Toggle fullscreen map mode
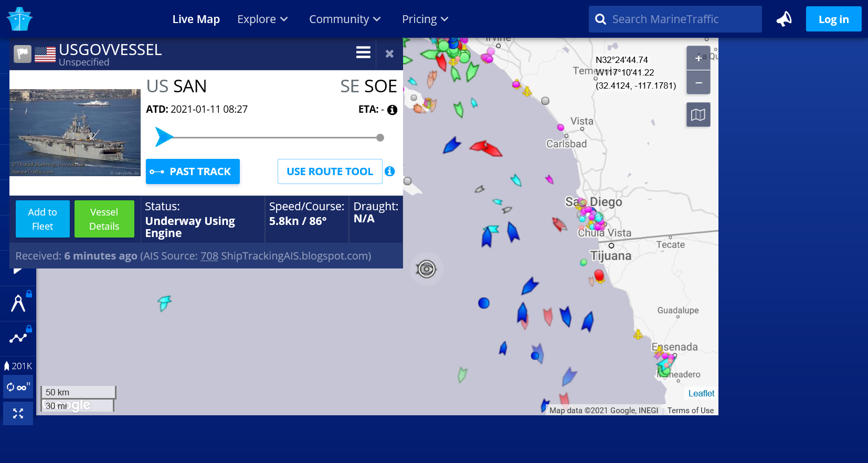The height and width of the screenshot is (463, 868). click(18, 414)
